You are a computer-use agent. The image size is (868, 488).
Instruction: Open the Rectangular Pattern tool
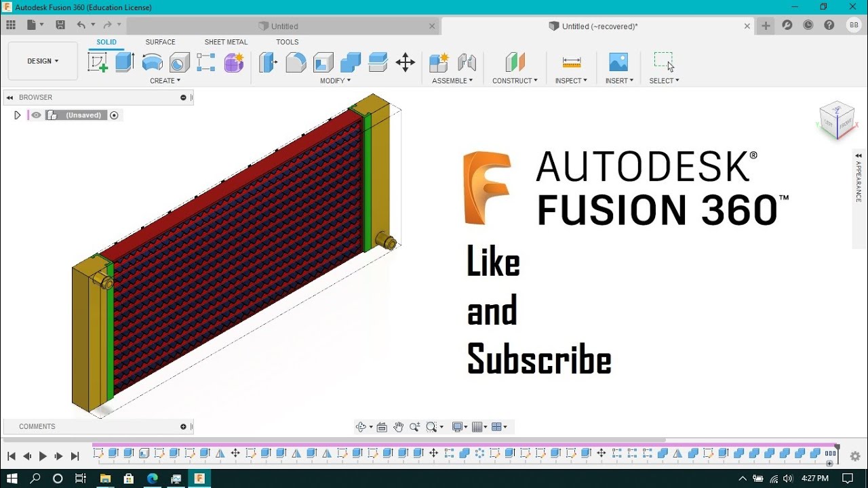[x=206, y=62]
